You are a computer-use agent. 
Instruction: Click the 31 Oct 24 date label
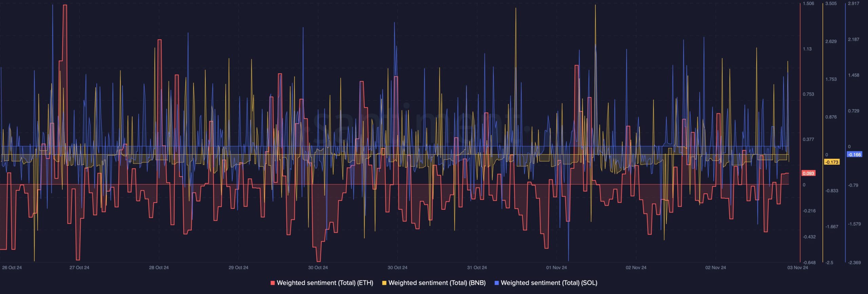click(477, 268)
